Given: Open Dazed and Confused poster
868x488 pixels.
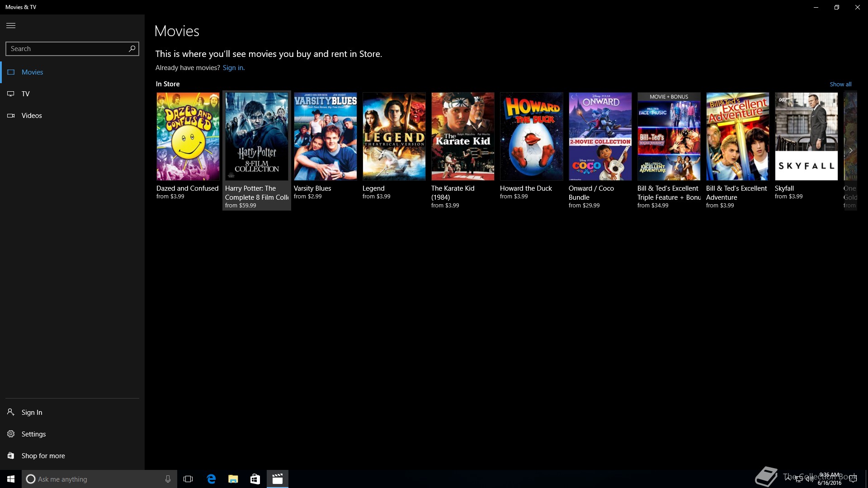Looking at the screenshot, I should [188, 136].
